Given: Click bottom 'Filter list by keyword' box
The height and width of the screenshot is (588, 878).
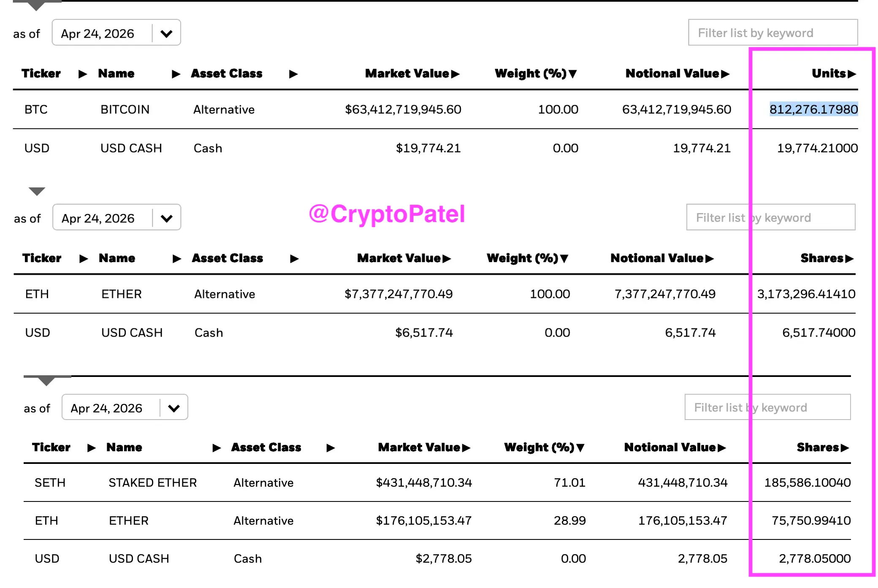Looking at the screenshot, I should [x=767, y=408].
